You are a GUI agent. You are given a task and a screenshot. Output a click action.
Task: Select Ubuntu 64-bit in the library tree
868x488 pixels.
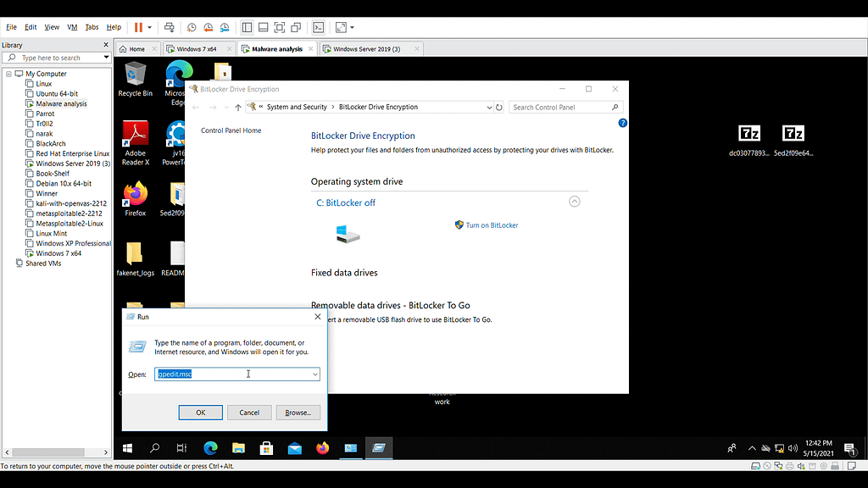pos(57,93)
